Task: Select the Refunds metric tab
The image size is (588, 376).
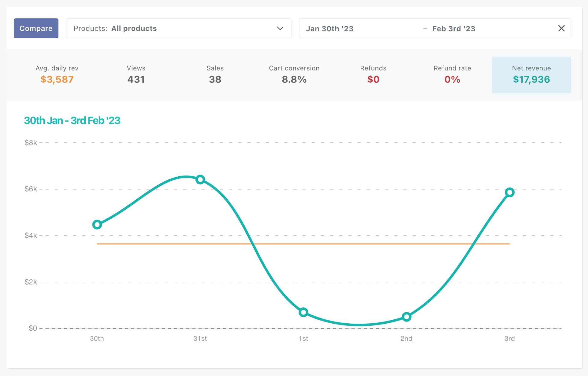Action: coord(373,75)
